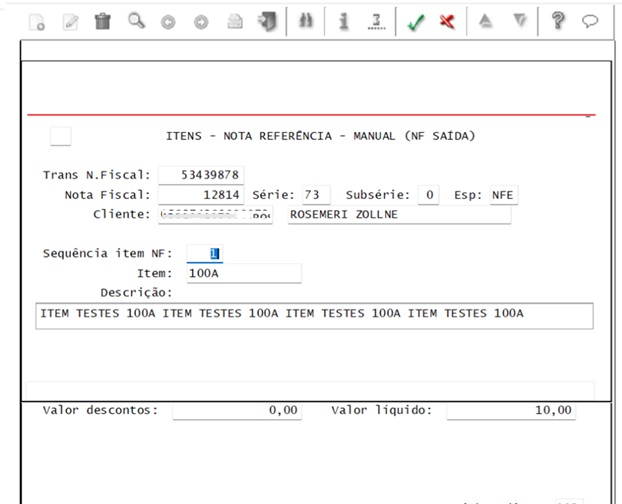Click the edit record pencil icon
This screenshot has width=622, height=504.
[x=70, y=21]
